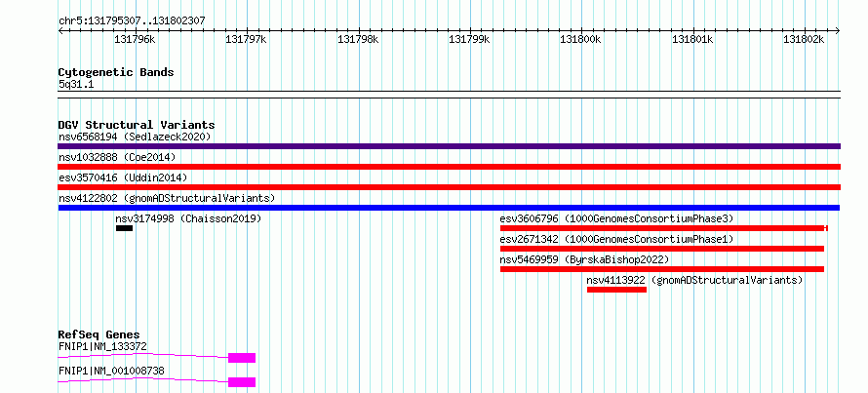Screen dimensions: 868x393
Task: Open the nsv3174998 Chaisson2019 label
Action: coord(188,218)
